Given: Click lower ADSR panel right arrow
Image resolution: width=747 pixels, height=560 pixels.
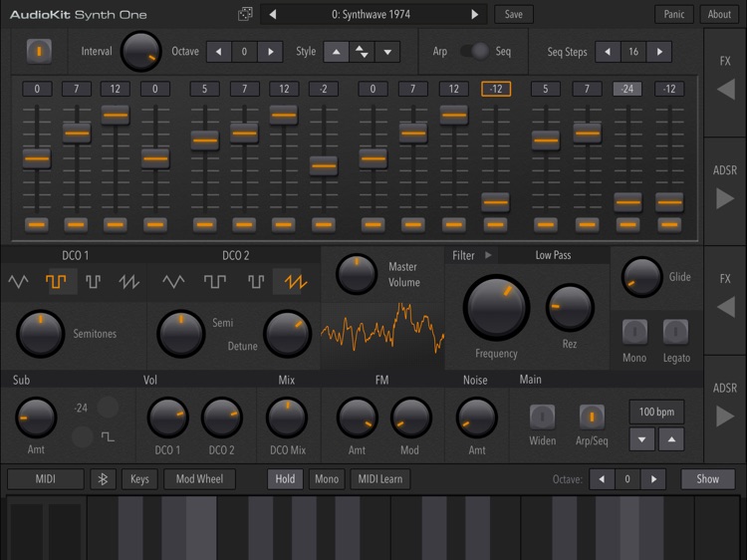Looking at the screenshot, I should coord(725,417).
